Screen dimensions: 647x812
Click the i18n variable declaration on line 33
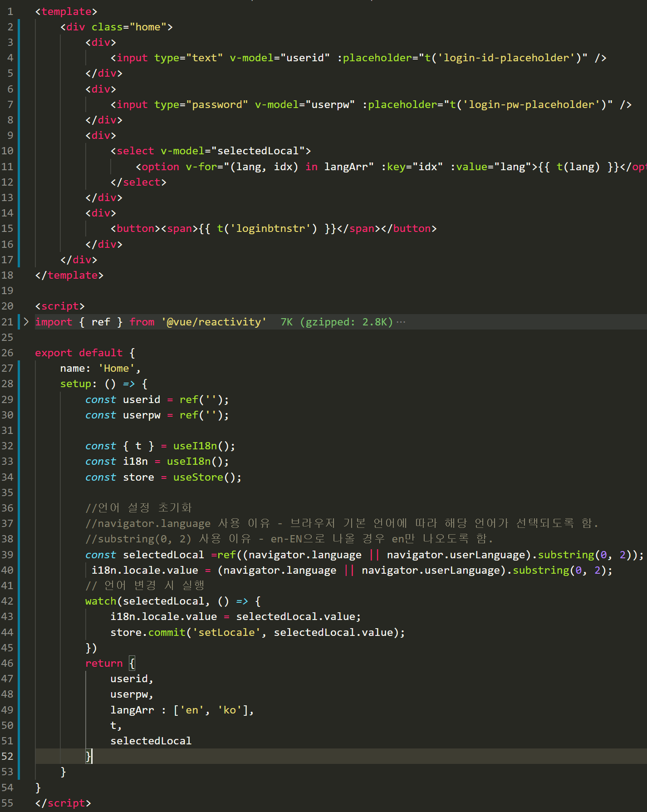[x=135, y=461]
